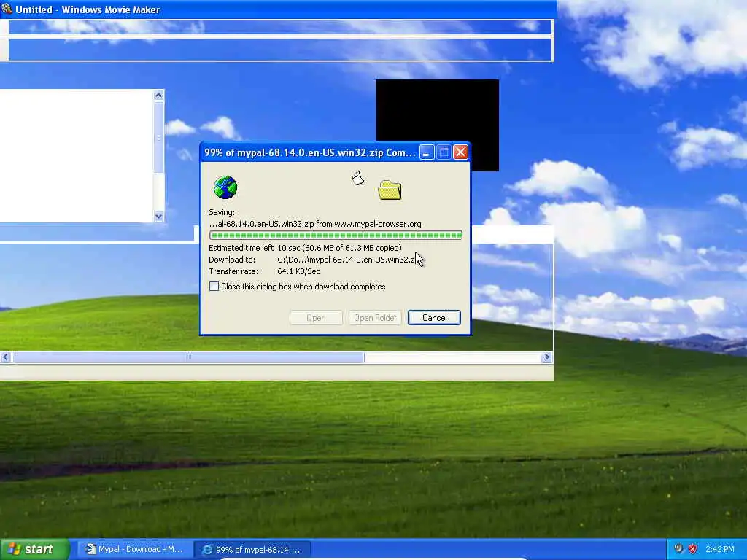Cancel the mypal zip download

click(x=434, y=318)
